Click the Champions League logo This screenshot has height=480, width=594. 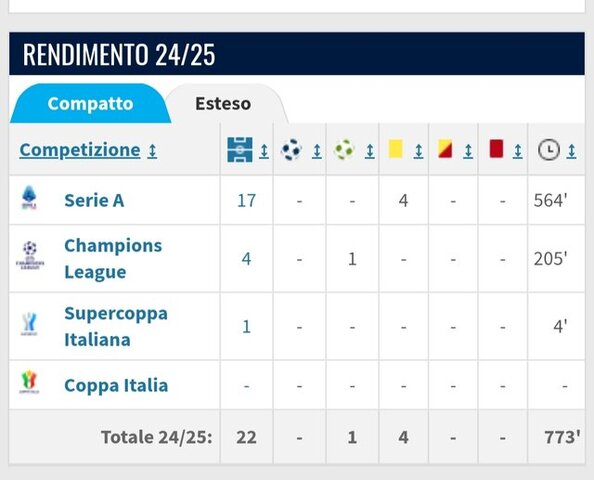[30, 256]
